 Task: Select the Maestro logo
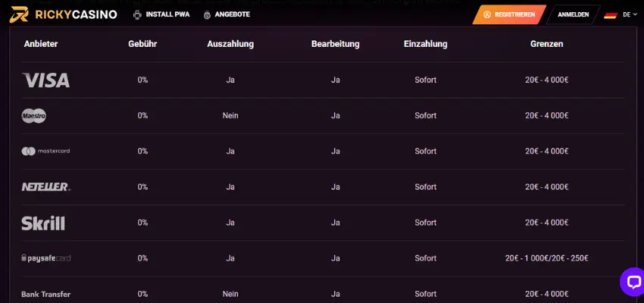pos(34,116)
